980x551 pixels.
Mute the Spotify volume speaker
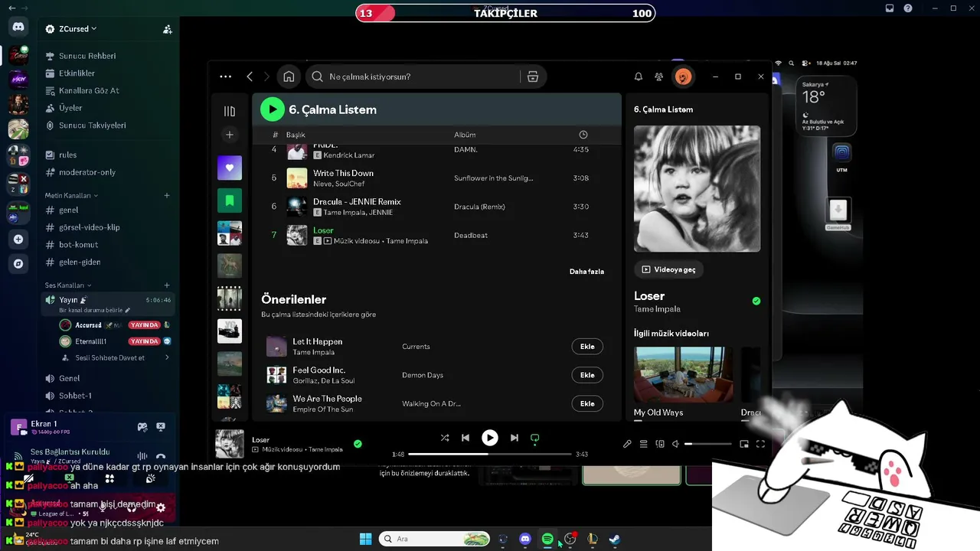click(x=676, y=444)
